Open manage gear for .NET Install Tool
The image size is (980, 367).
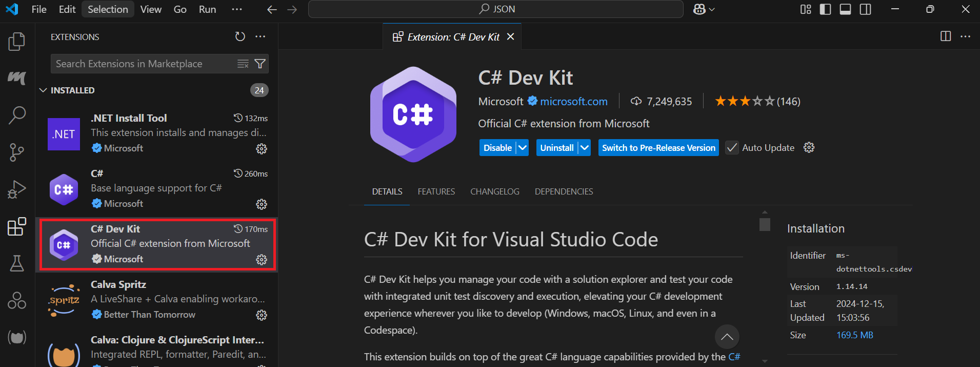click(x=262, y=149)
